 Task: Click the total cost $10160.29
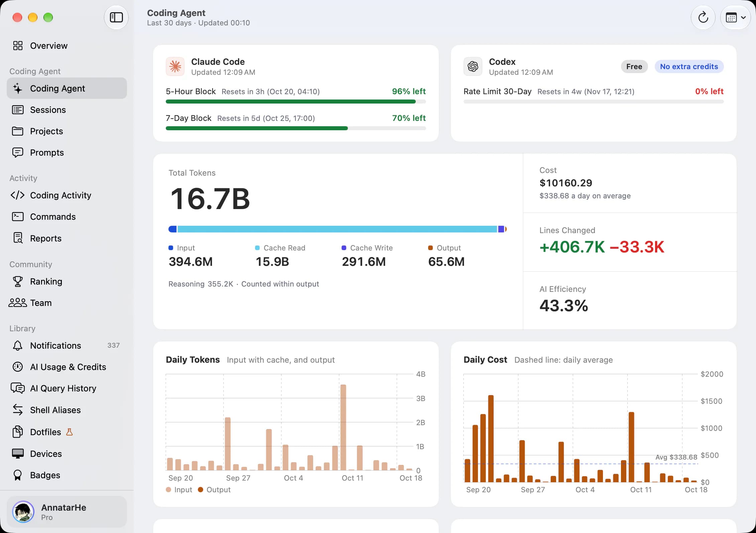tap(565, 183)
